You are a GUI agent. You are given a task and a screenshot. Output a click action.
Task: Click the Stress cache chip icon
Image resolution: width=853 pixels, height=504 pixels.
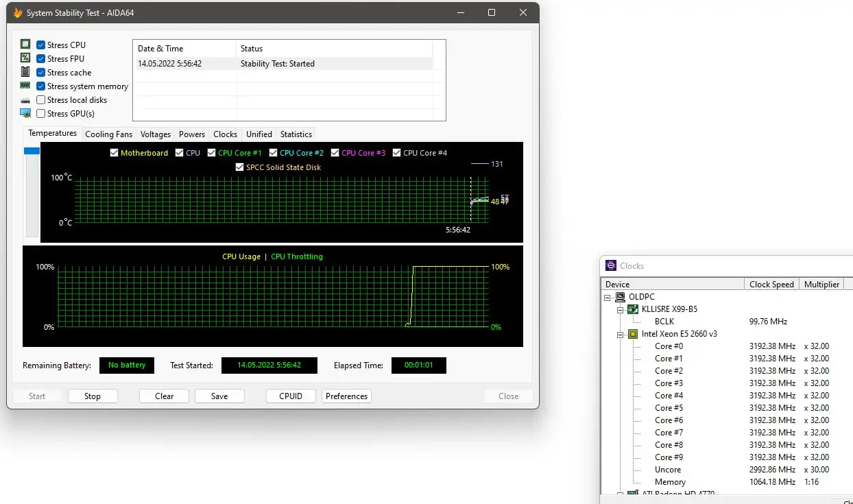[25, 72]
